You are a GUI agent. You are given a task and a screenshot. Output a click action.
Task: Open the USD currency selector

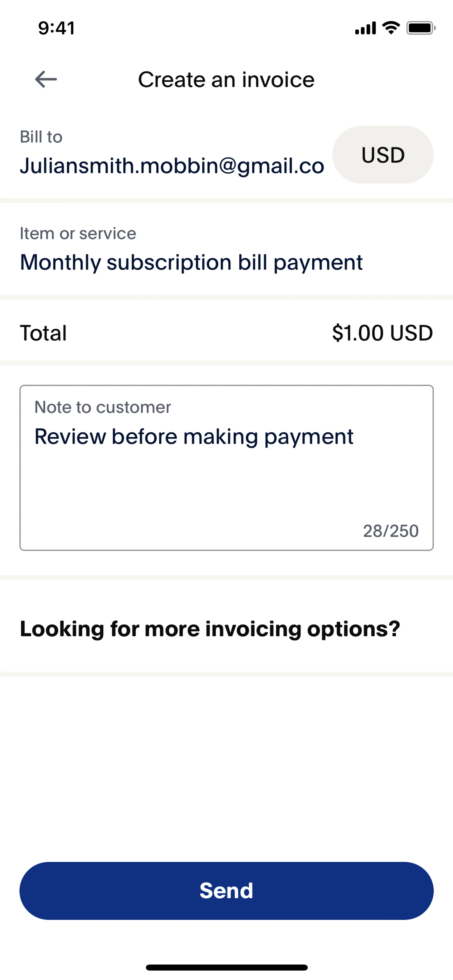383,155
